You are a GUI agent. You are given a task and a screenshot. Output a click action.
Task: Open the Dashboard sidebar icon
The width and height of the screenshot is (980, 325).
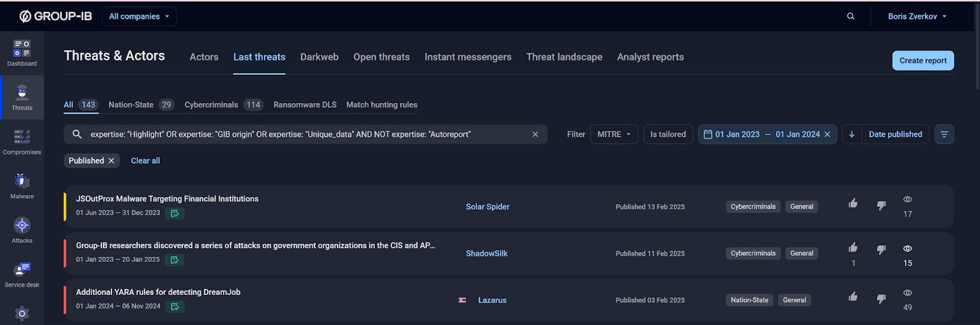22,53
